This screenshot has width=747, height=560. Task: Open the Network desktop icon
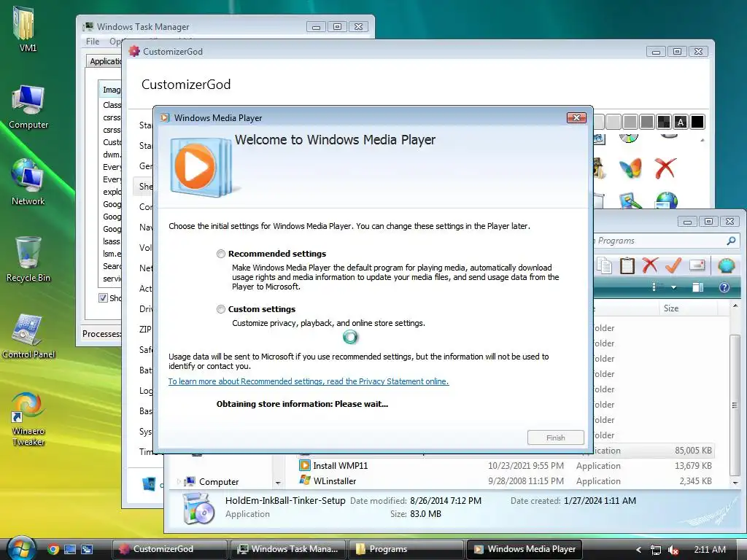[28, 183]
